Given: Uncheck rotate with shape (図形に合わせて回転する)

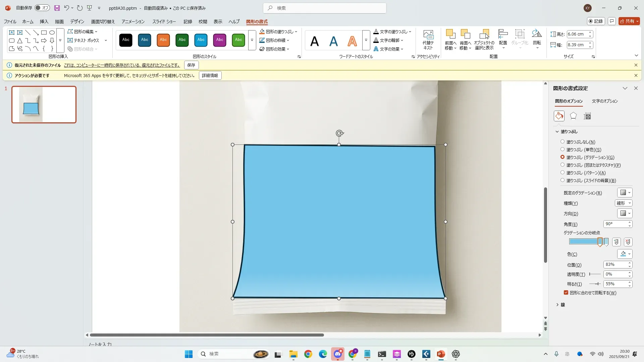Looking at the screenshot, I should [566, 293].
